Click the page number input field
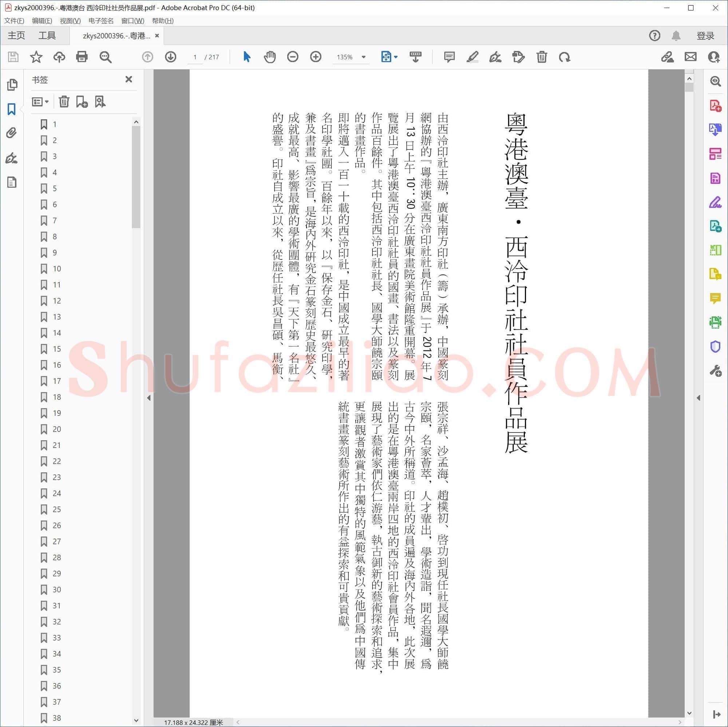The height and width of the screenshot is (727, 728). [x=195, y=57]
